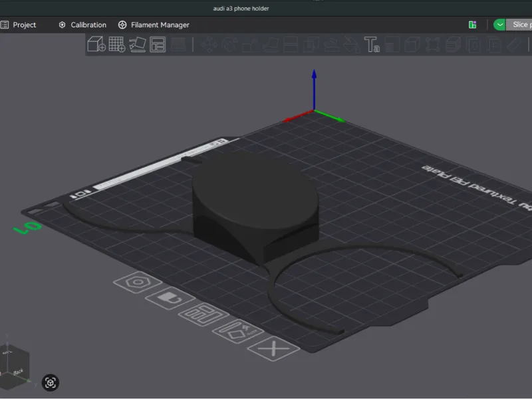Expand the green slice dropdown arrow

[499, 25]
